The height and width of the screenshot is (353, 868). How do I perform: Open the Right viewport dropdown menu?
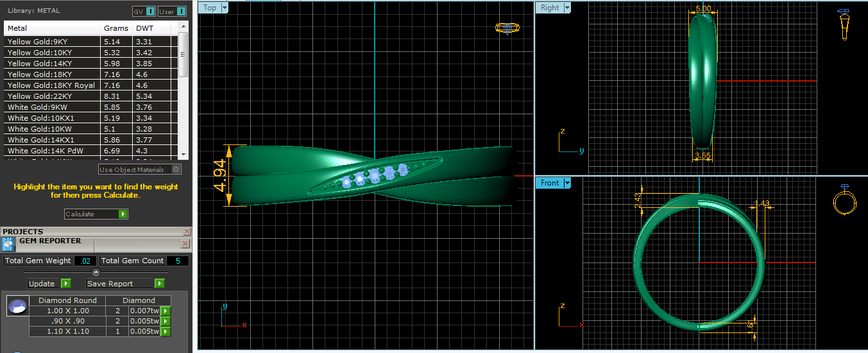pyautogui.click(x=566, y=8)
